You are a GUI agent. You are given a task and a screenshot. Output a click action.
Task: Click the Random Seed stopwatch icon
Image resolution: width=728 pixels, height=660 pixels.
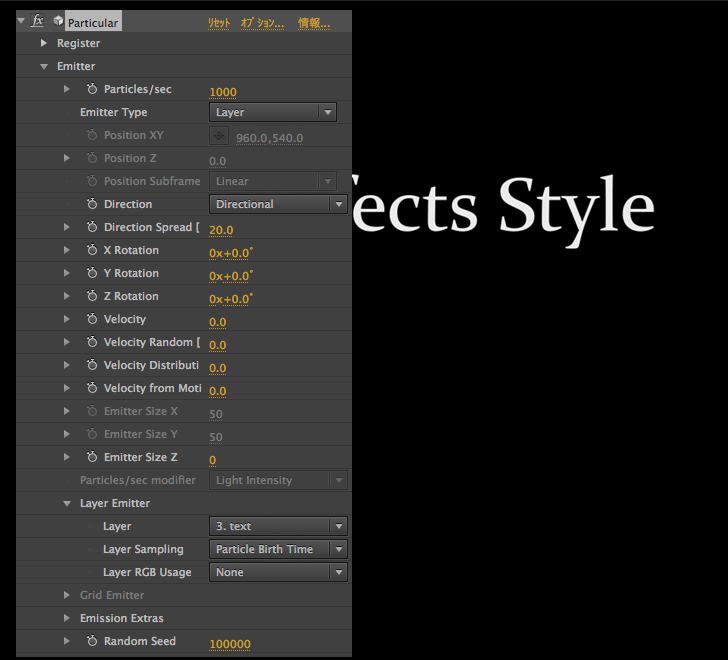[92, 642]
